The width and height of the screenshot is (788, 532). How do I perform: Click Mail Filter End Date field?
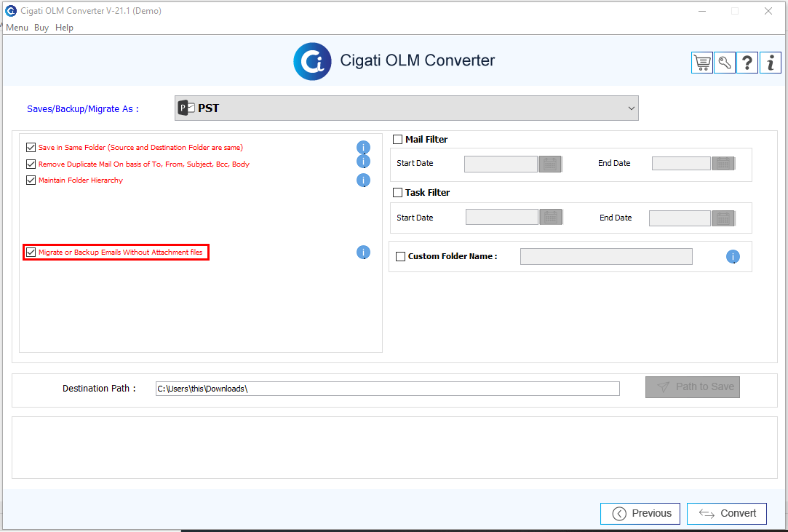point(682,164)
